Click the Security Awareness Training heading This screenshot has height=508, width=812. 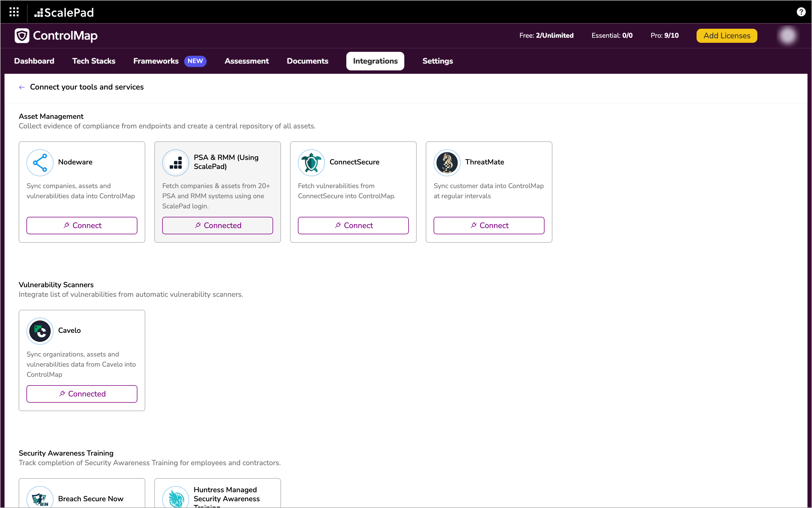[x=66, y=453]
